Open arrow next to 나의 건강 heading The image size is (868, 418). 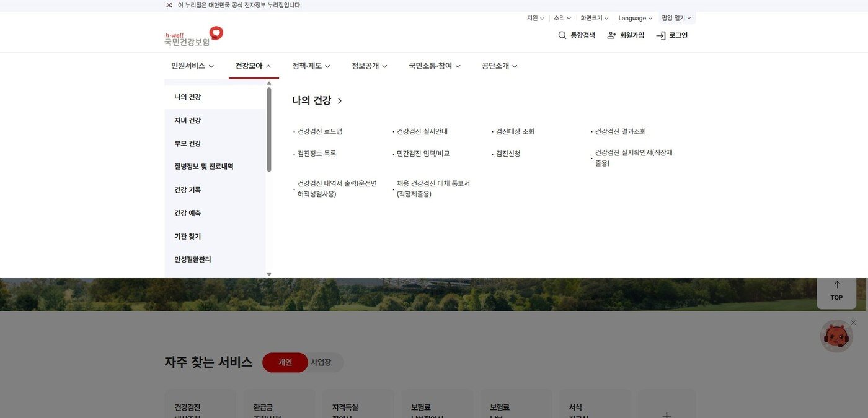click(340, 100)
